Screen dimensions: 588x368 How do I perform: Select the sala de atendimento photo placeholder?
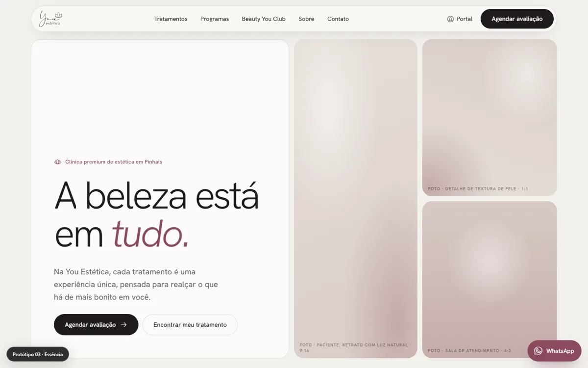coord(490,280)
